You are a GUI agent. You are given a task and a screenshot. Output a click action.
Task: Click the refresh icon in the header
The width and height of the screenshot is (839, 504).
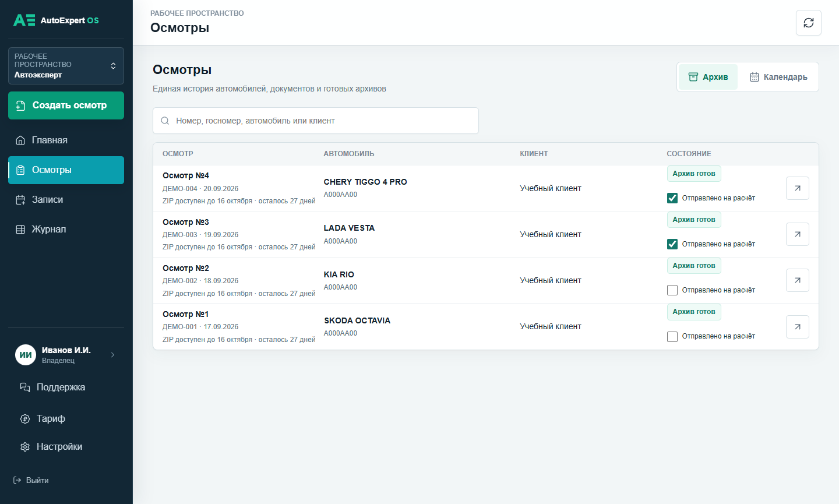pyautogui.click(x=809, y=23)
